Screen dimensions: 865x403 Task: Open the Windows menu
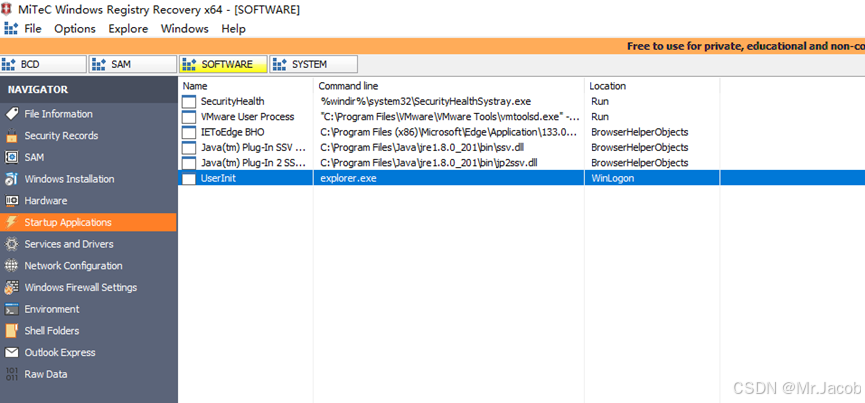185,29
